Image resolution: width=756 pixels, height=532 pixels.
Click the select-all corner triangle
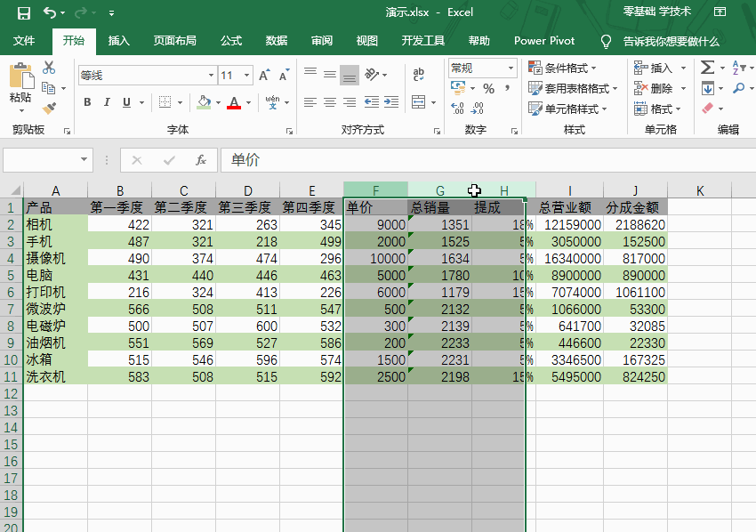click(14, 190)
